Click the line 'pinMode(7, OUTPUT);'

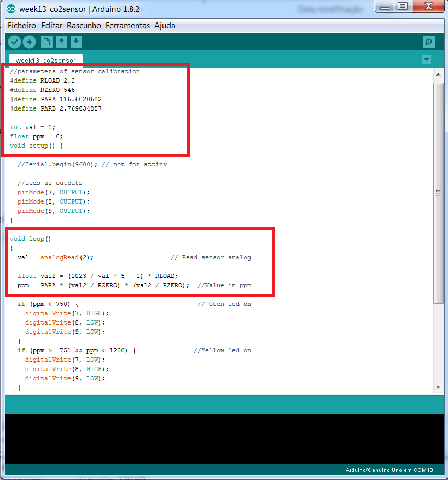coord(53,192)
